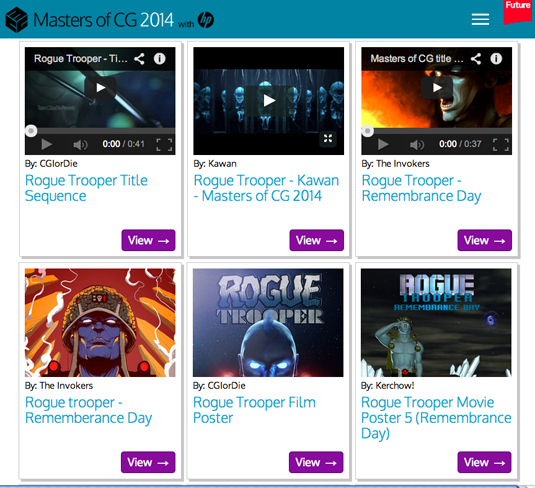Click the progress track of the 0:41 video

(x=100, y=131)
